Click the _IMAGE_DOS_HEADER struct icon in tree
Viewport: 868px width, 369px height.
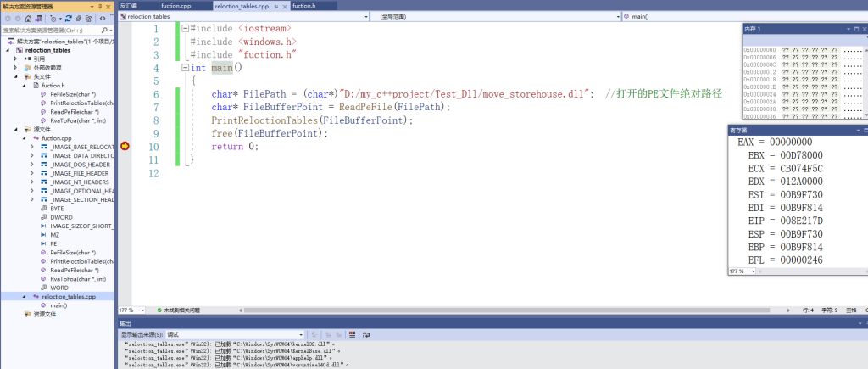click(43, 164)
